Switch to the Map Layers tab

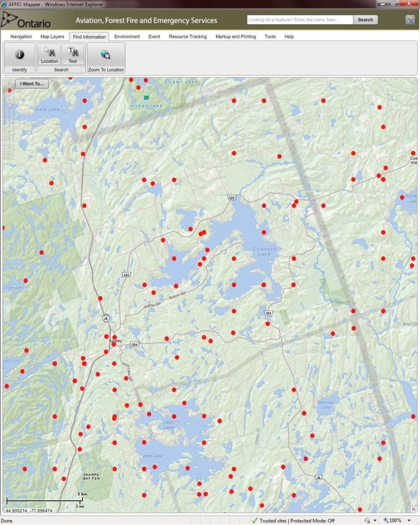(52, 37)
